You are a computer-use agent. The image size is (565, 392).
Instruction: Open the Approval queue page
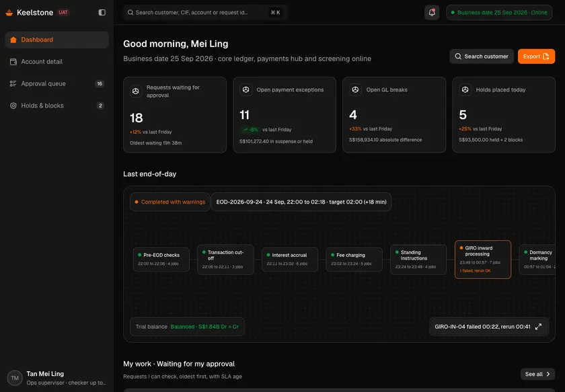tap(57, 83)
